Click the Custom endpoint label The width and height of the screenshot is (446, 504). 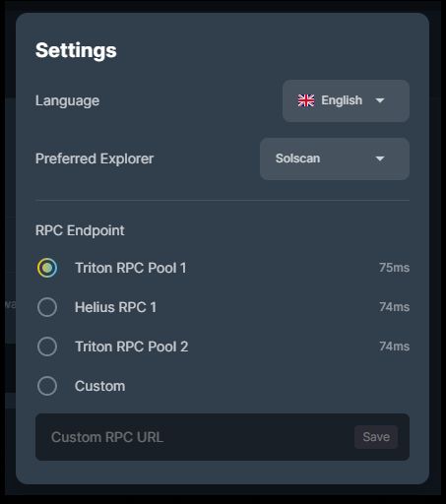(100, 386)
